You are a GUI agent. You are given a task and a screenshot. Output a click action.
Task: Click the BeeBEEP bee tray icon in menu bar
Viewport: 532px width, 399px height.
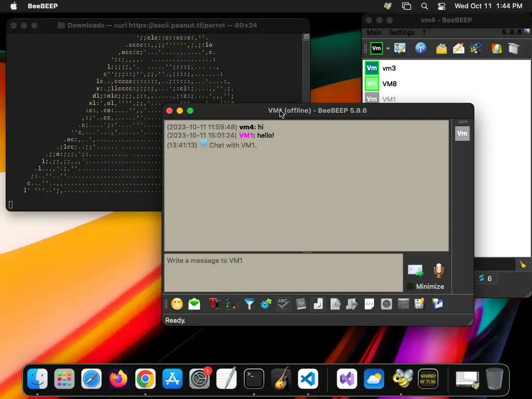388,6
